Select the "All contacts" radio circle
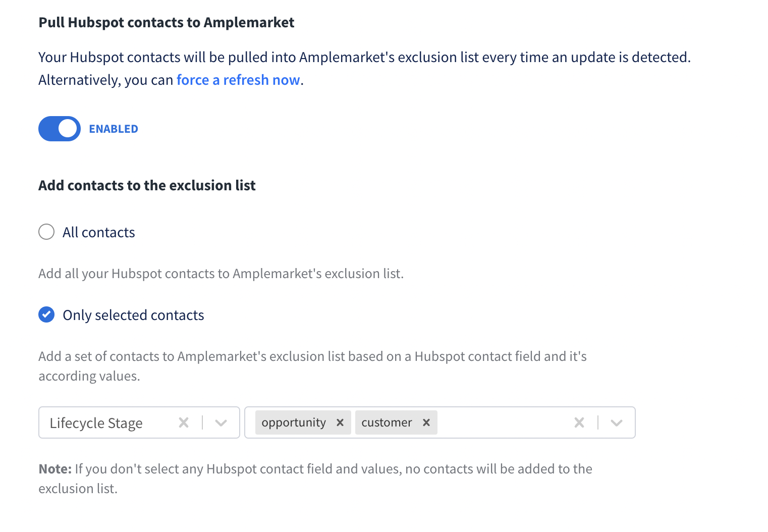This screenshot has height=532, width=768. pyautogui.click(x=46, y=232)
